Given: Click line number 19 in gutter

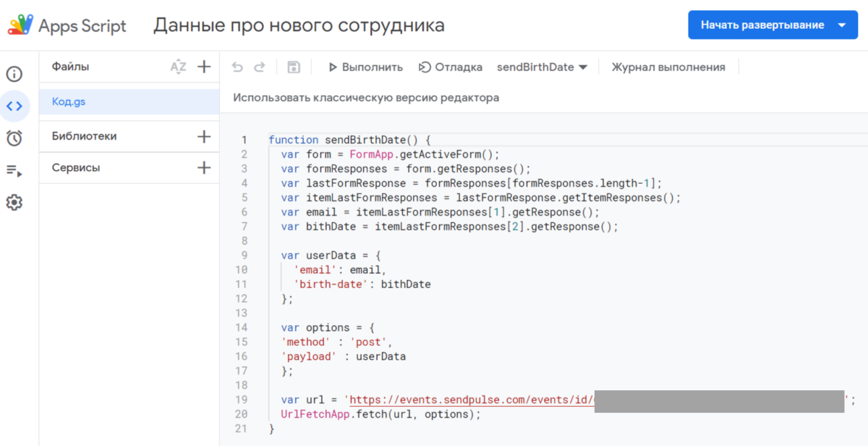Looking at the screenshot, I should pos(241,400).
